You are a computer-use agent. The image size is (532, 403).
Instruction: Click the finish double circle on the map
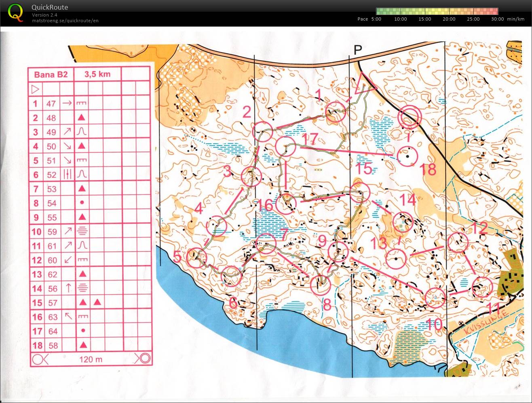click(x=410, y=118)
